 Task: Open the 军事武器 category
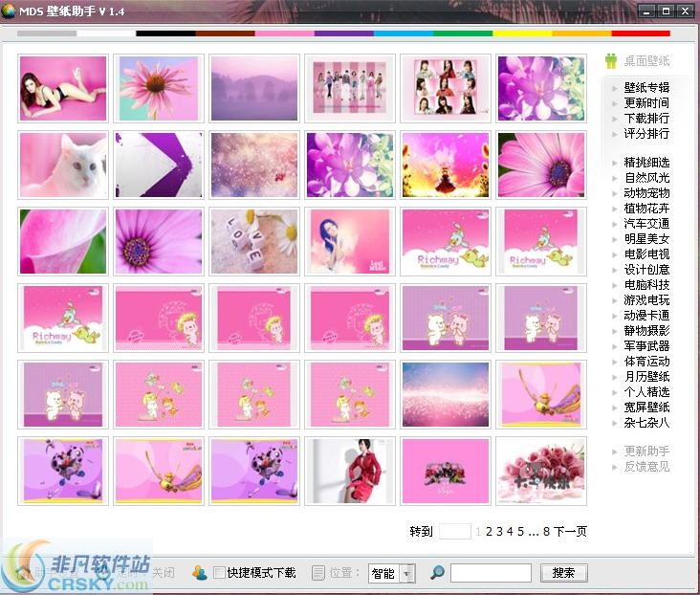pos(646,345)
